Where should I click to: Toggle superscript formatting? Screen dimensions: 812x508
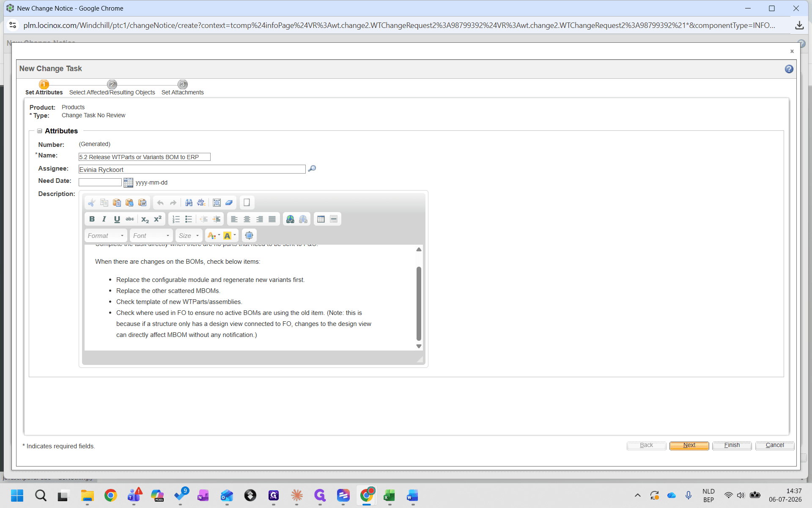pos(158,219)
